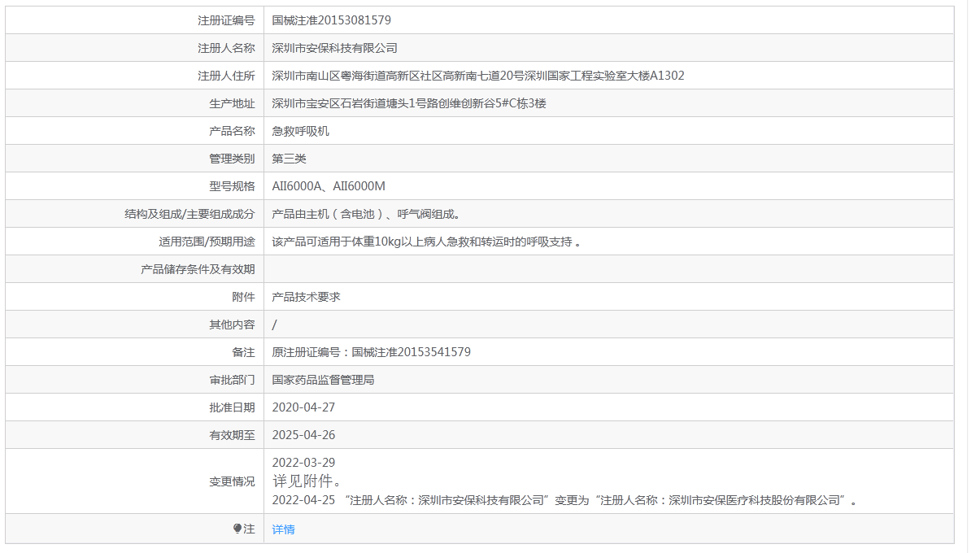Open the 详情 link
The image size is (980, 553).
tap(284, 529)
